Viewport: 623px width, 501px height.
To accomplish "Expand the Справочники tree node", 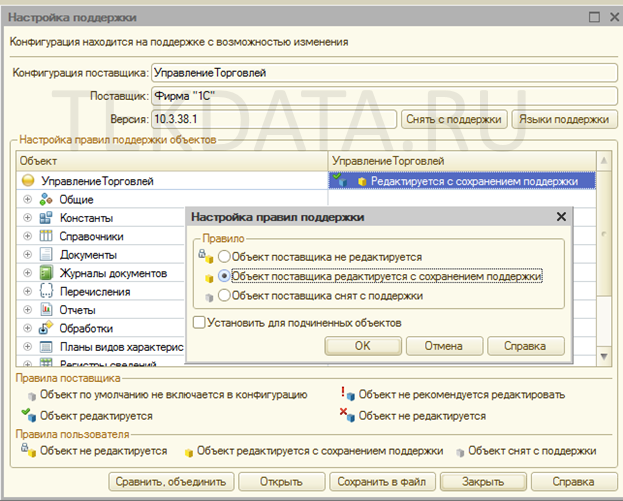I will point(27,236).
